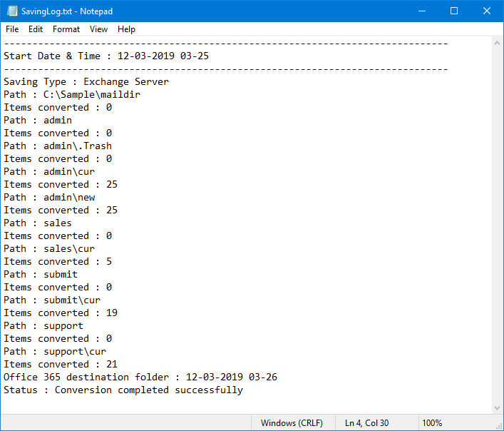Place the cursor in the Start Date & Time line

pyautogui.click(x=106, y=56)
